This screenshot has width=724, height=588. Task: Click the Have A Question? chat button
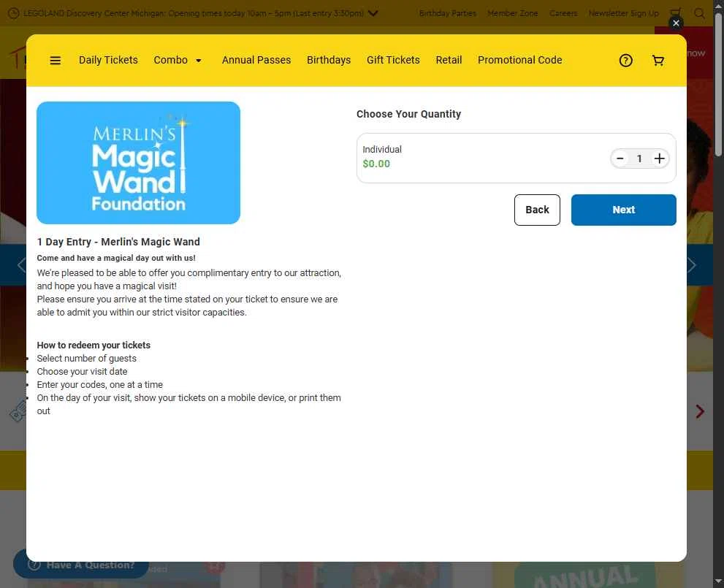pyautogui.click(x=81, y=564)
